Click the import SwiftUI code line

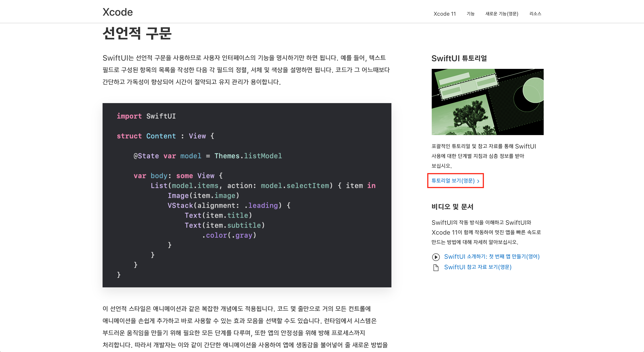point(146,116)
